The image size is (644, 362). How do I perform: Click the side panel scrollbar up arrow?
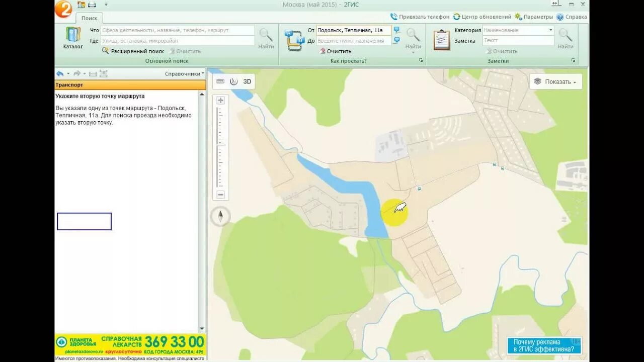click(x=202, y=94)
